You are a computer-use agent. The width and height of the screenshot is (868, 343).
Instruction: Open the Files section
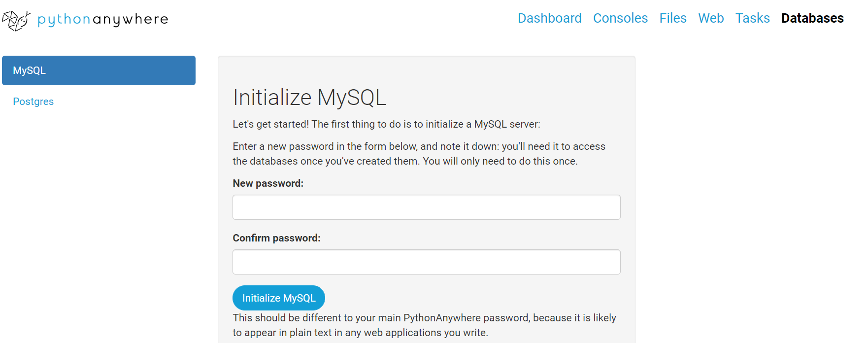(673, 18)
